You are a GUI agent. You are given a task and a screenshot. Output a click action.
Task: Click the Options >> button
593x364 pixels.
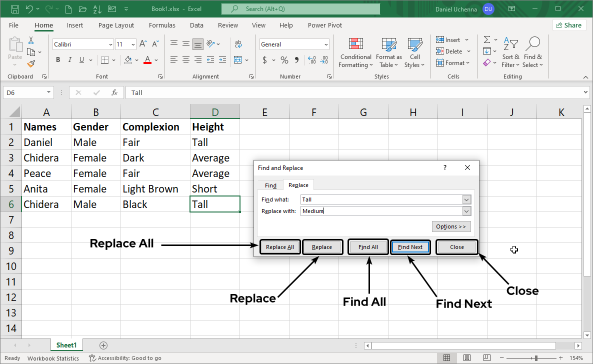click(451, 226)
